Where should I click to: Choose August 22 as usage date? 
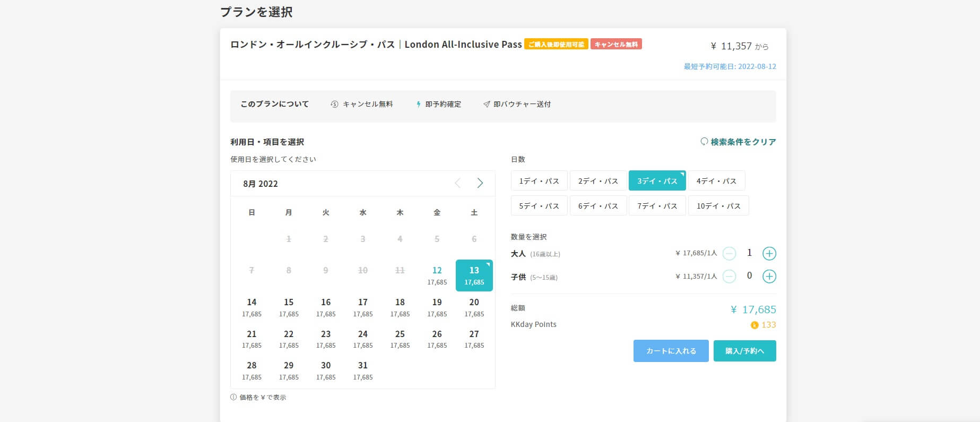click(289, 339)
